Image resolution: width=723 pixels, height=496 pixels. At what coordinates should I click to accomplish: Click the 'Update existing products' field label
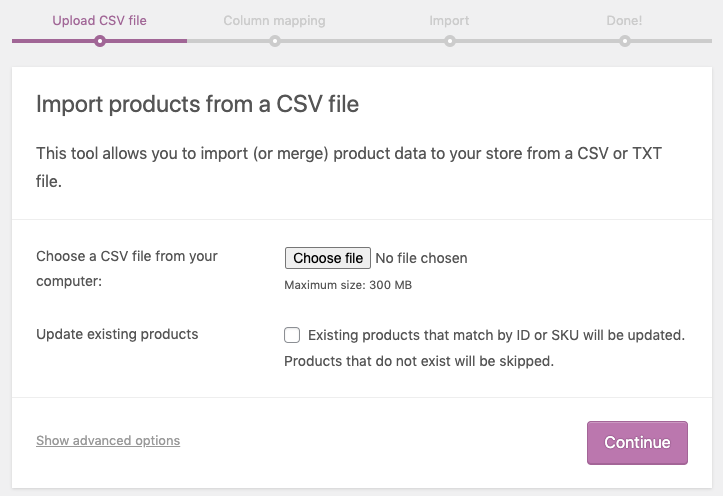pyautogui.click(x=117, y=334)
